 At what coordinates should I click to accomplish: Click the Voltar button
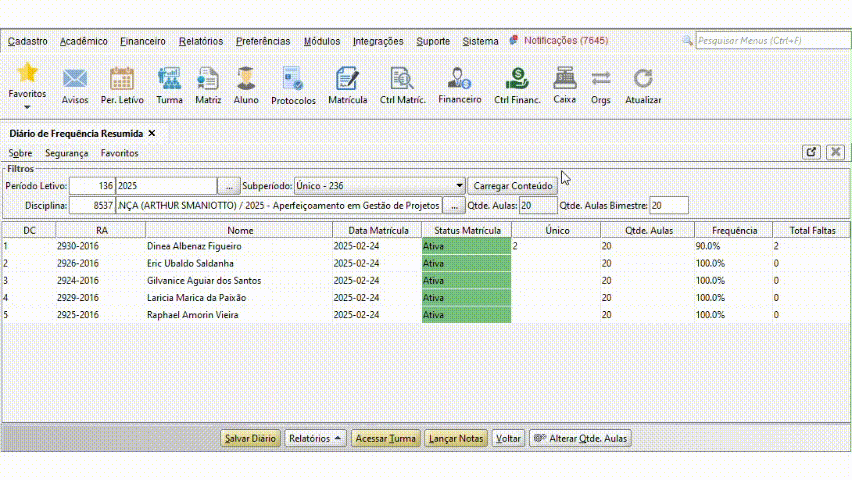pos(508,438)
